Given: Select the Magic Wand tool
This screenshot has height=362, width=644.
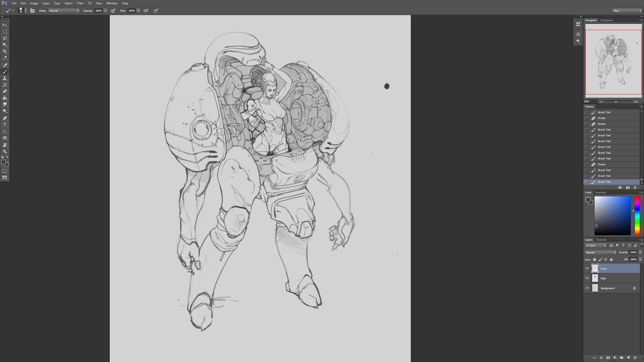Looking at the screenshot, I should pos(5,45).
